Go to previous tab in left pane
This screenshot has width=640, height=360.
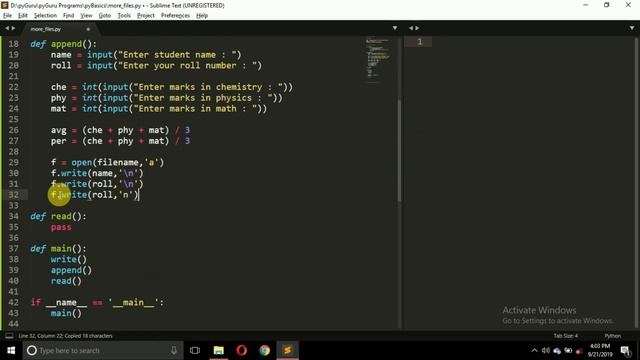click(x=7, y=28)
